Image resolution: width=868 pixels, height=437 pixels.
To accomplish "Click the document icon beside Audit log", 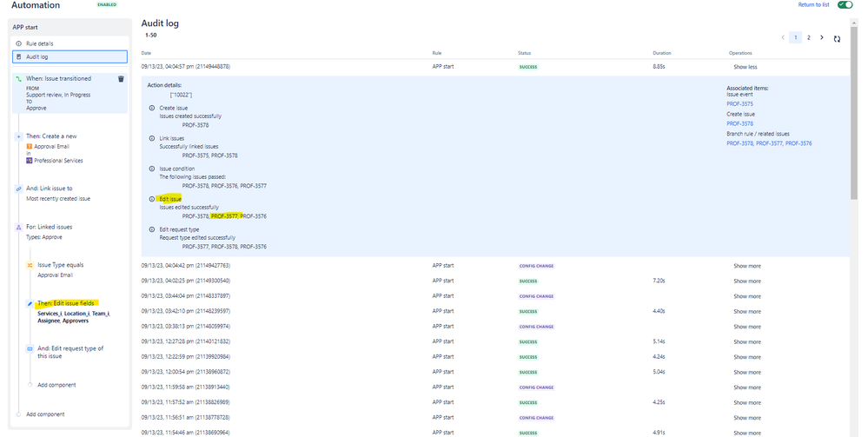I will pyautogui.click(x=19, y=56).
